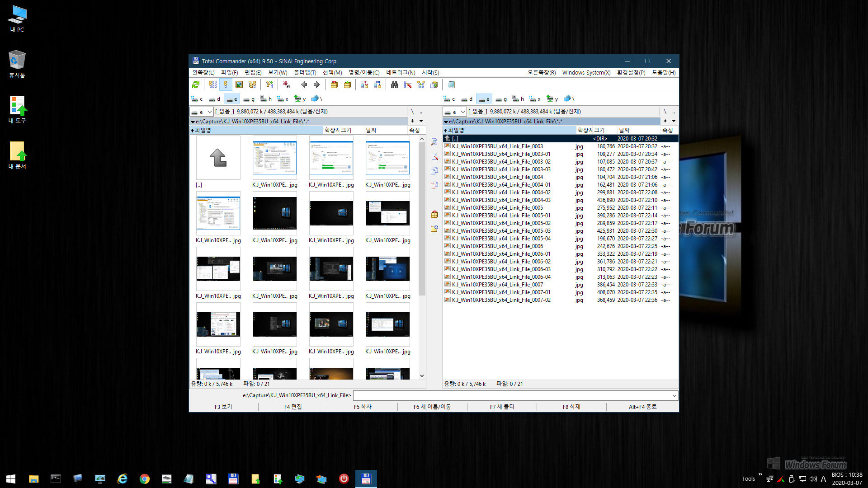This screenshot has height=488, width=868.
Task: Expand right panel directory history arrow
Action: point(674,121)
